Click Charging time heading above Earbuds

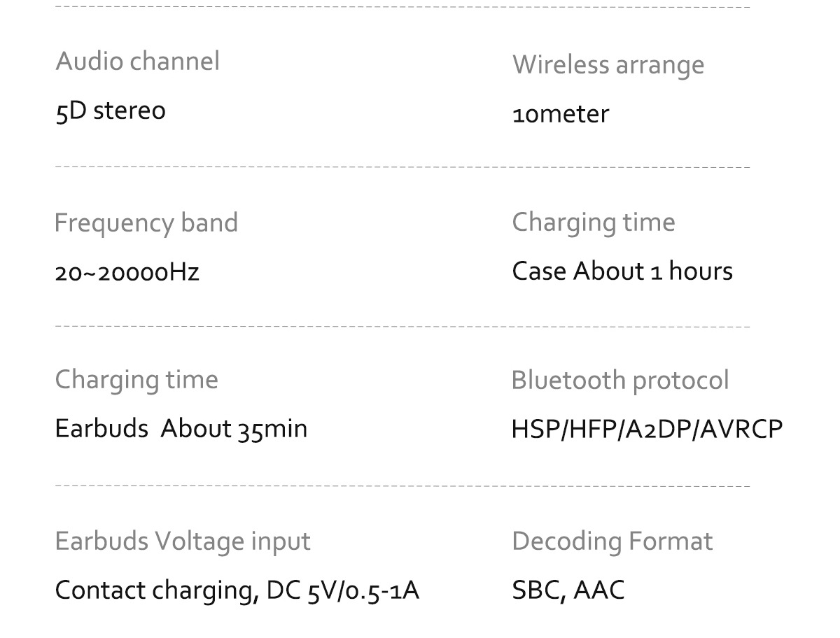tap(136, 380)
